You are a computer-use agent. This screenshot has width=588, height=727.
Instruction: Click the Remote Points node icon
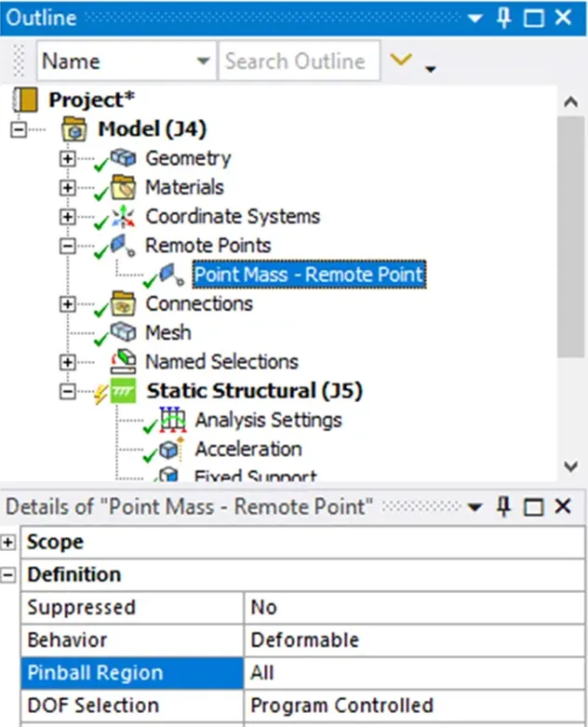(123, 246)
